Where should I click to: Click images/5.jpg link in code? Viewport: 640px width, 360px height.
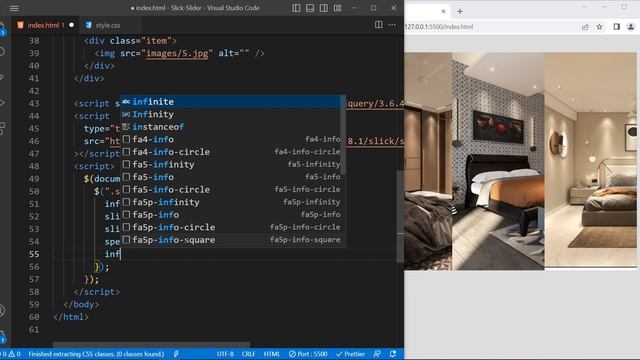177,53
